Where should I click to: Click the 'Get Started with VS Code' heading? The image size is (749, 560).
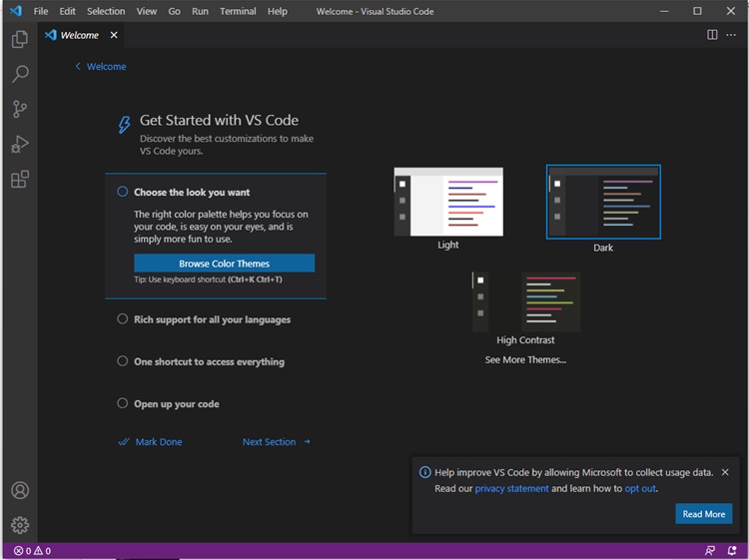click(x=220, y=120)
